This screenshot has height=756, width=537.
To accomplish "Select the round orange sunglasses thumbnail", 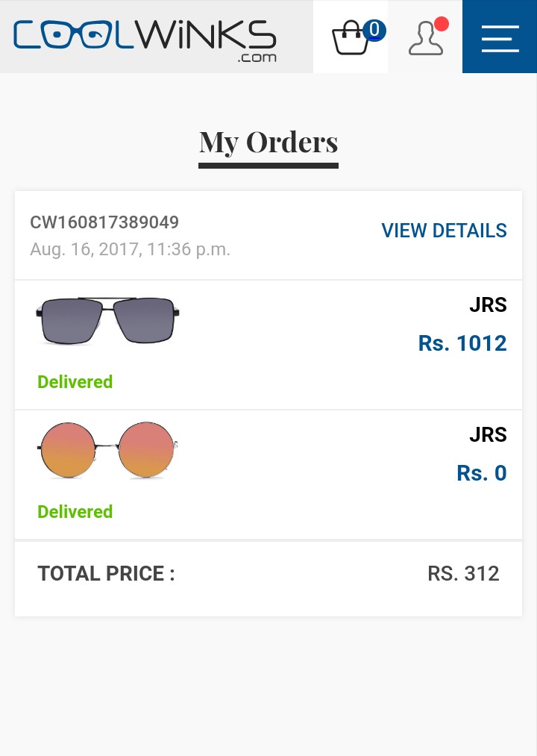I will tap(107, 450).
